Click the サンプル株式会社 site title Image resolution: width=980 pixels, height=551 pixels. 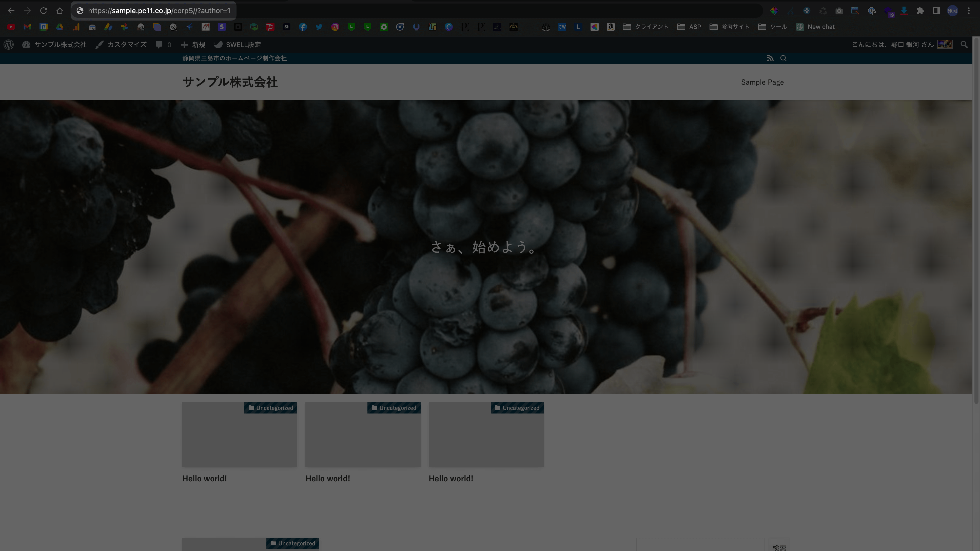[x=230, y=82]
